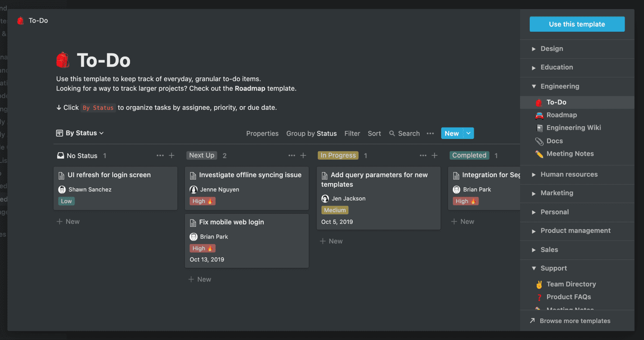
Task: Click the plus icon in In Progress column
Action: [x=434, y=155]
